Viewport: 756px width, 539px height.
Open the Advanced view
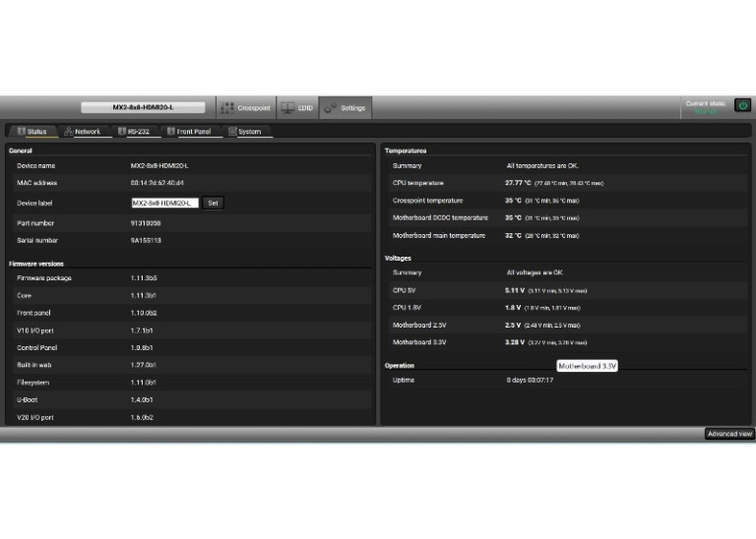[729, 434]
